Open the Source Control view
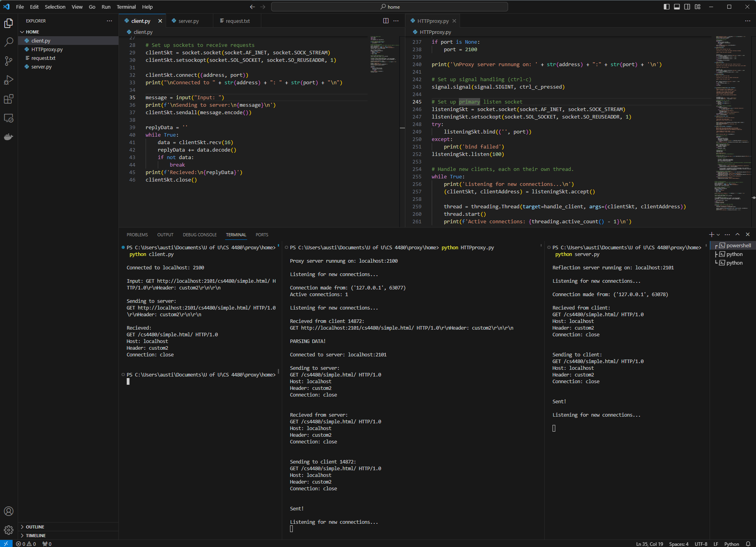Image resolution: width=756 pixels, height=547 pixels. pyautogui.click(x=9, y=61)
